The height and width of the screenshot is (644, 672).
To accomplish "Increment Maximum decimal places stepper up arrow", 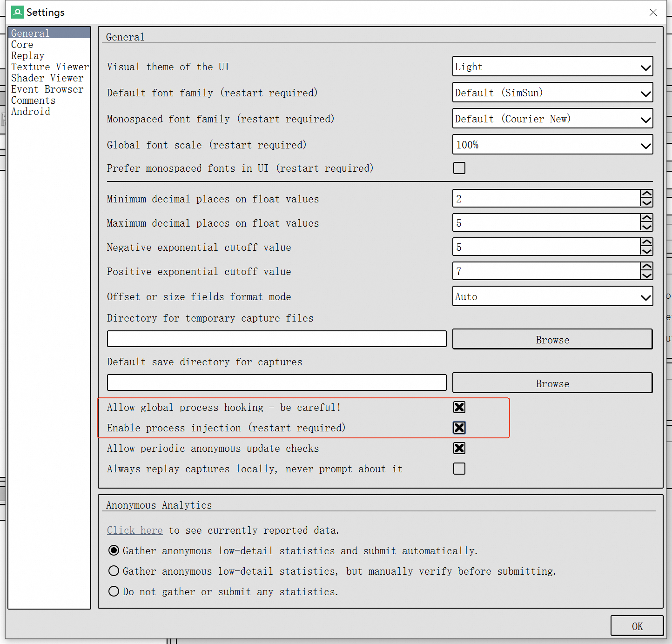I will click(646, 219).
